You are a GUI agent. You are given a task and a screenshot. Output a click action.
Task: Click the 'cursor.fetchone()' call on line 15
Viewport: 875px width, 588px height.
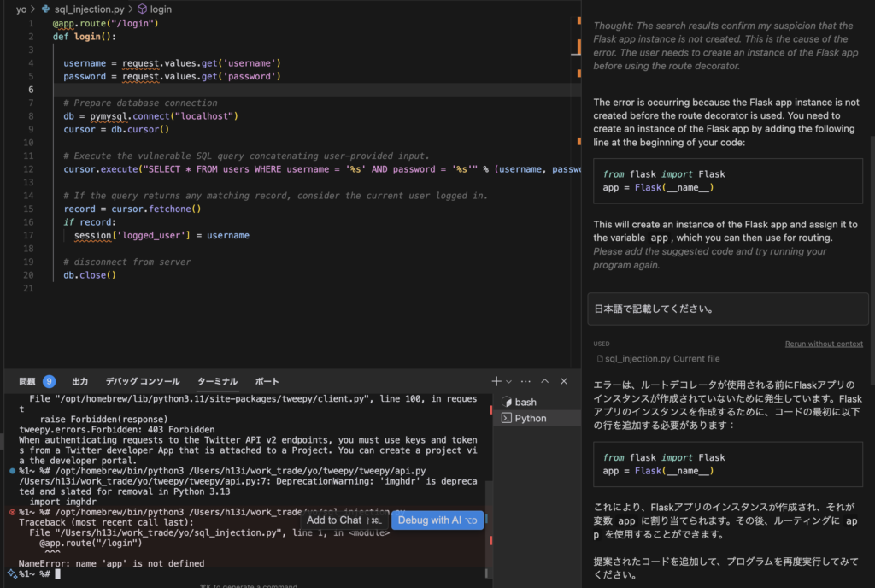(156, 209)
